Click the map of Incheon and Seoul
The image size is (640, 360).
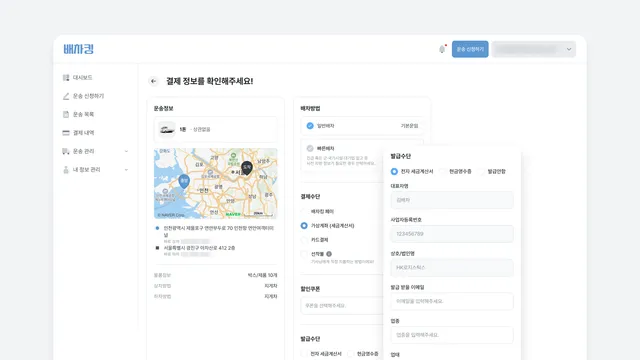(216, 183)
